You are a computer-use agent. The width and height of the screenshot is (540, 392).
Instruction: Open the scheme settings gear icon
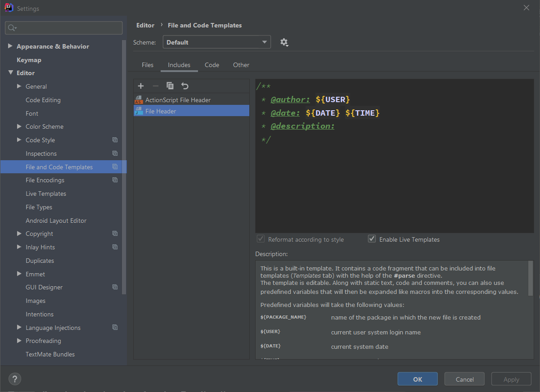pos(284,42)
